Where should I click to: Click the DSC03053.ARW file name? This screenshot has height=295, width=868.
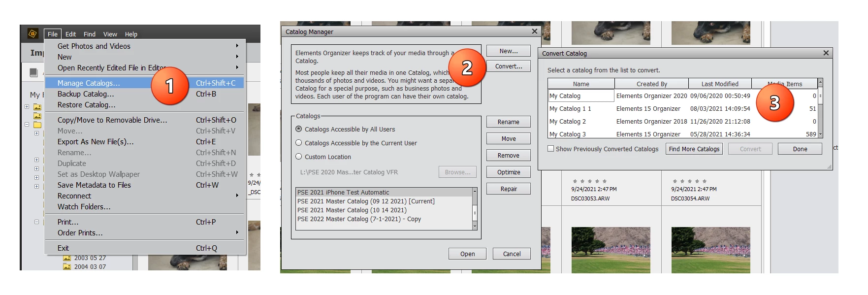(590, 198)
